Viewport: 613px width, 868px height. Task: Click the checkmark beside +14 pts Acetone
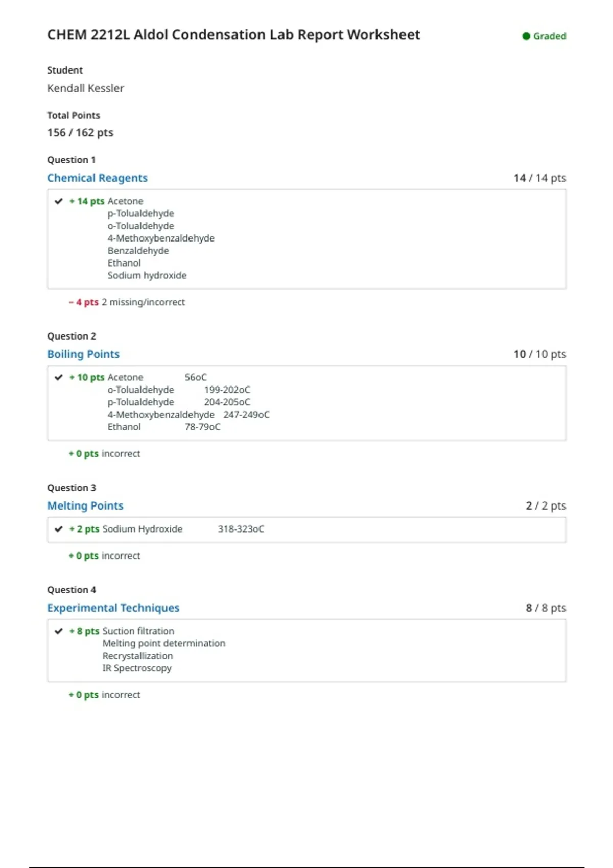[59, 201]
